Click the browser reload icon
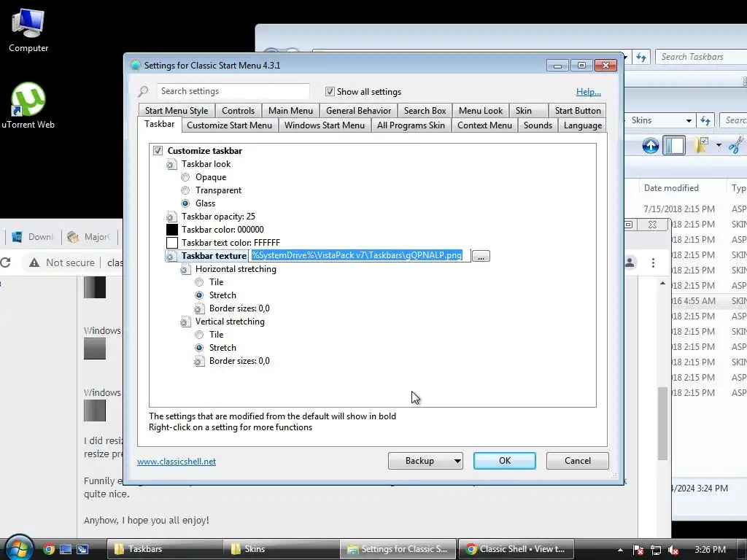The height and width of the screenshot is (560, 747). (6, 262)
